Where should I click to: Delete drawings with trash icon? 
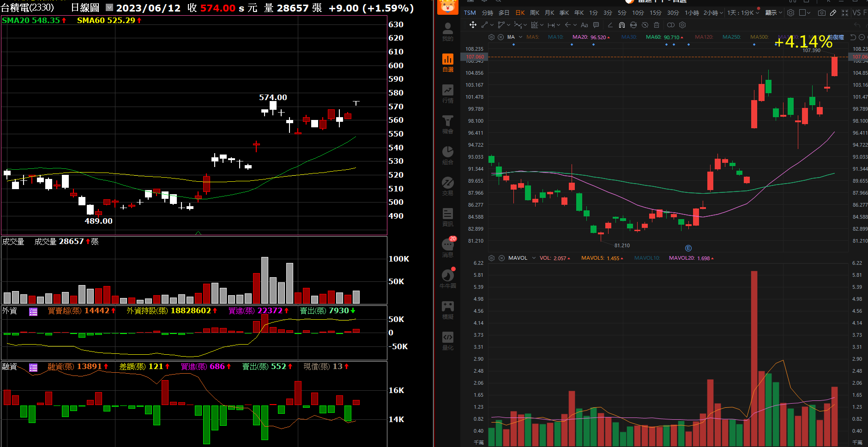pyautogui.click(x=657, y=25)
